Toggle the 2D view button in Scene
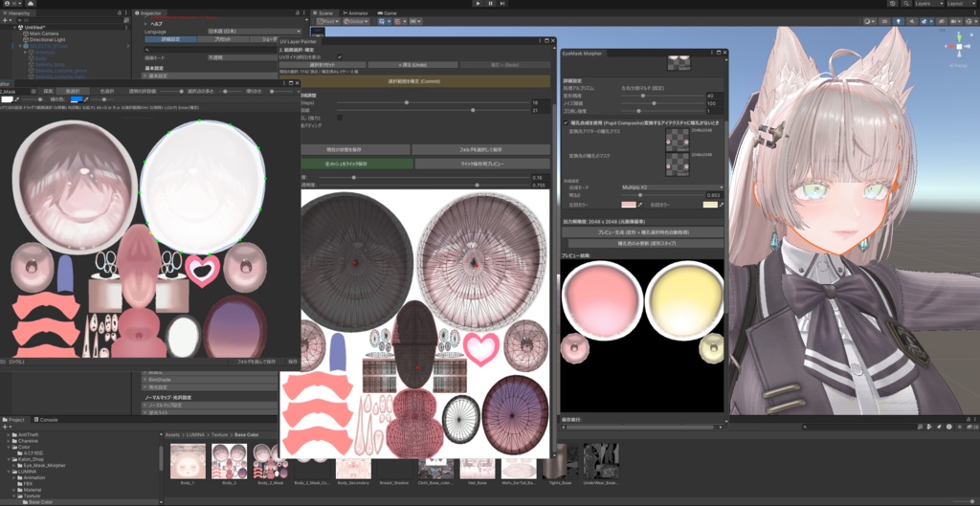Image resolution: width=980 pixels, height=506 pixels. click(884, 21)
